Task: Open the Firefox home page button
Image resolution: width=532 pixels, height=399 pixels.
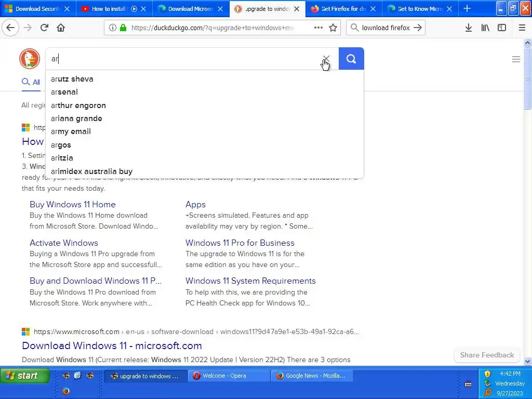Action: tap(61, 28)
